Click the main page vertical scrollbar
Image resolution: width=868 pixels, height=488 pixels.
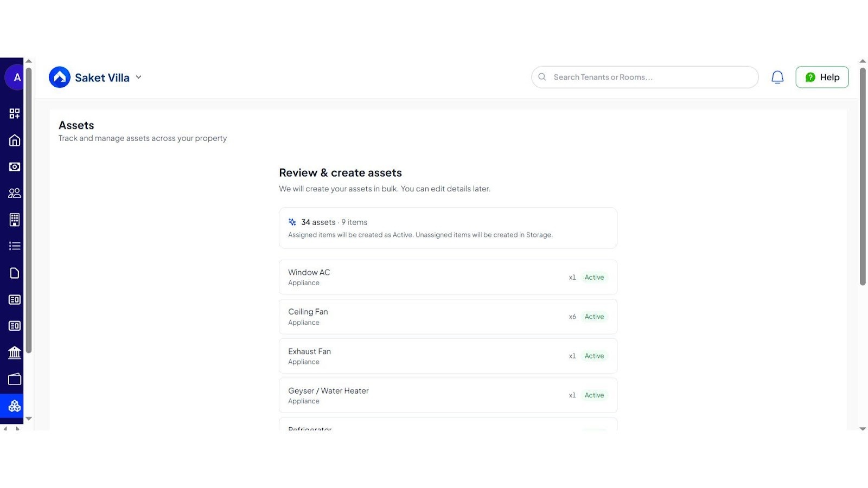tap(863, 176)
